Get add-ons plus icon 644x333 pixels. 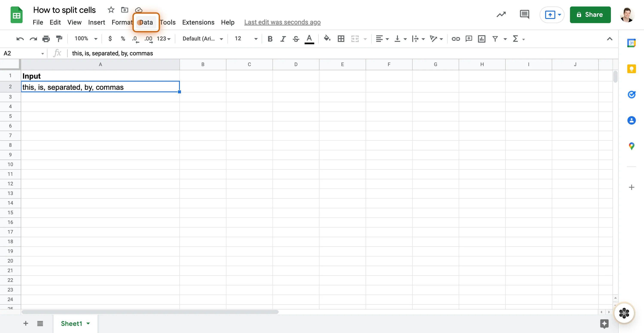(632, 187)
